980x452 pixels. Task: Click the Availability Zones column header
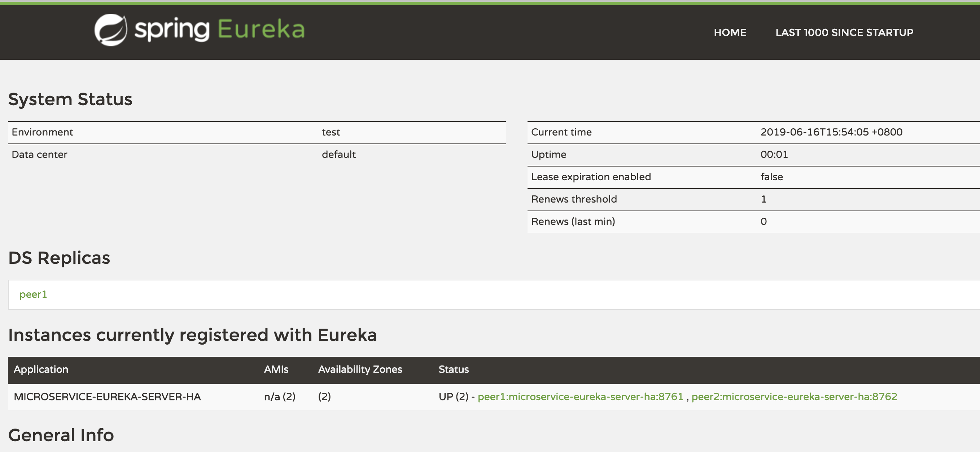(359, 369)
